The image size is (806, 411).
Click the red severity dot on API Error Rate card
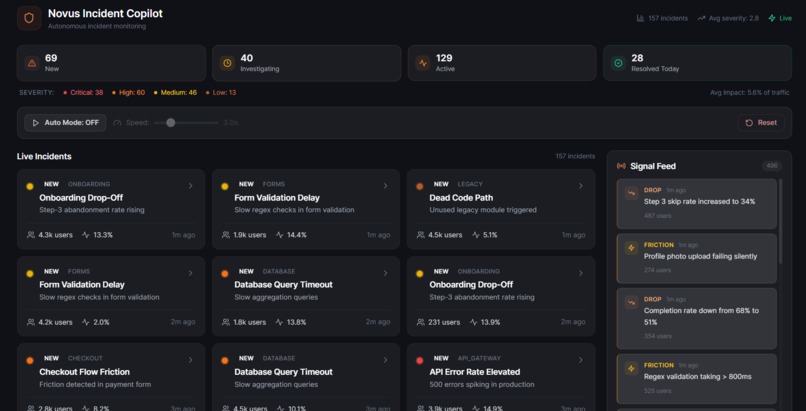coord(419,361)
